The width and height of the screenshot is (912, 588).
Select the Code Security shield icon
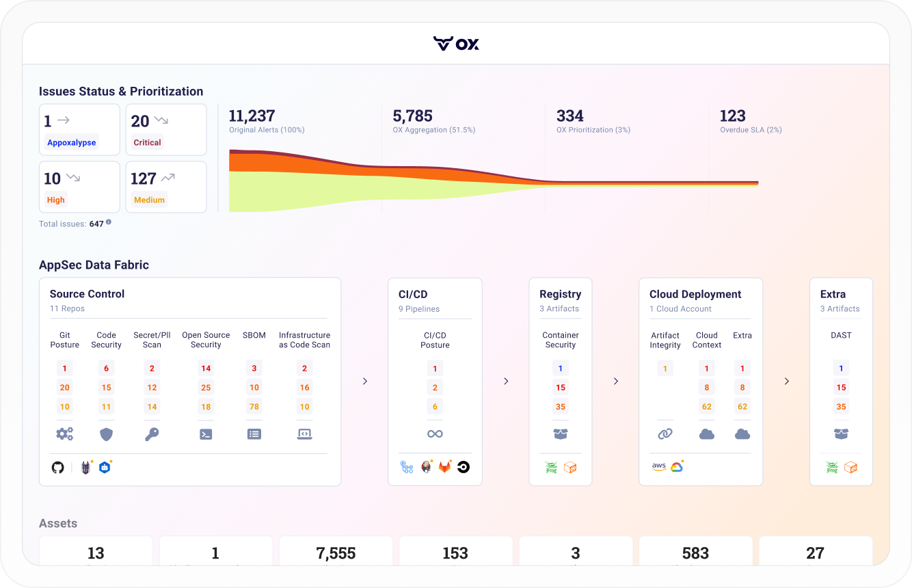coord(106,434)
